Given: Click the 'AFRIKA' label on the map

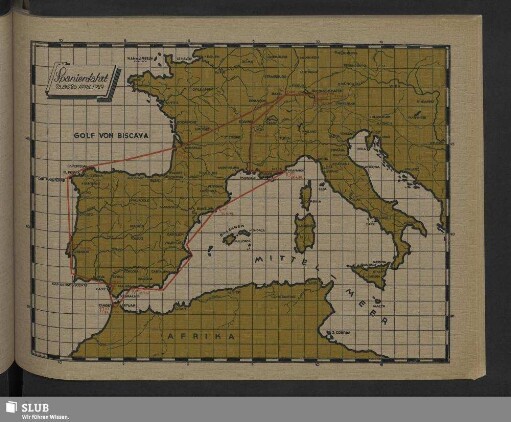Looking at the screenshot, I should [201, 336].
